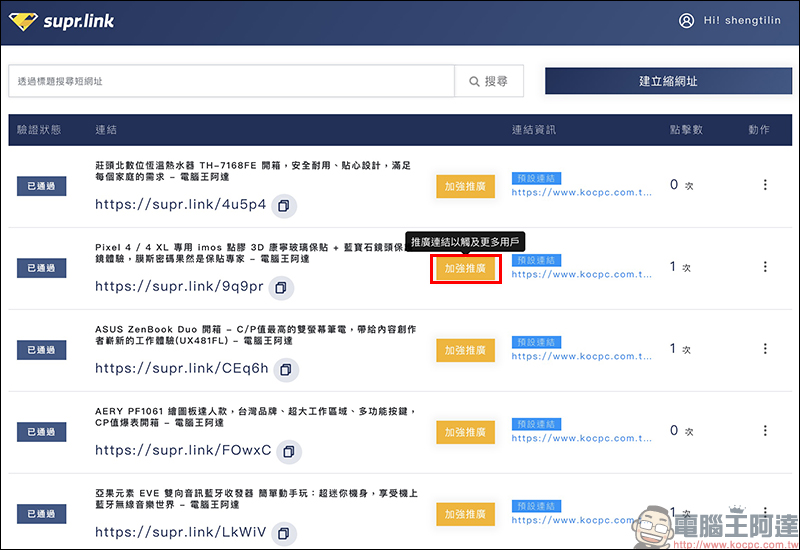Click the 建立縮網址 button
This screenshot has width=800, height=550.
668,81
